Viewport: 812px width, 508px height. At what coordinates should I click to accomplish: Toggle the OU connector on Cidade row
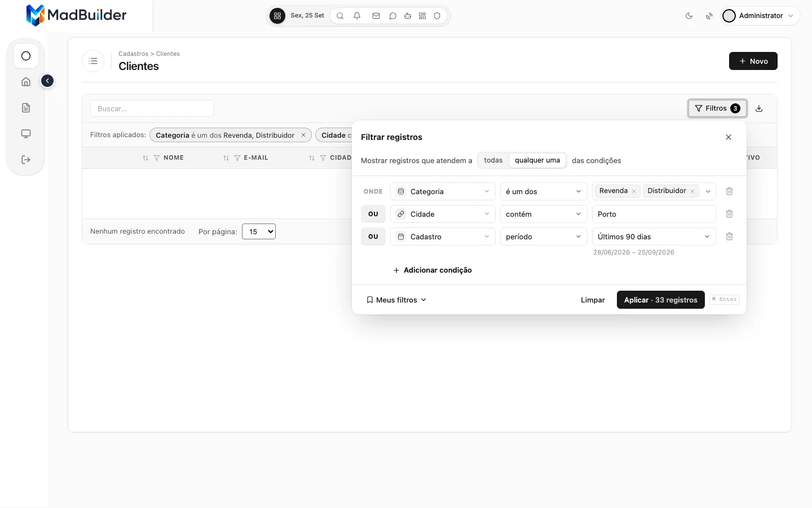[373, 214]
